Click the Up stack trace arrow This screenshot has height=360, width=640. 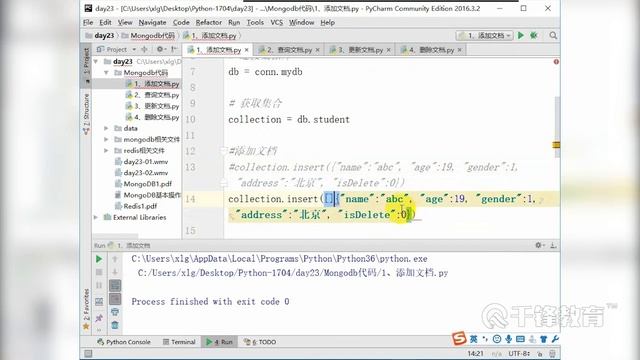click(x=115, y=259)
